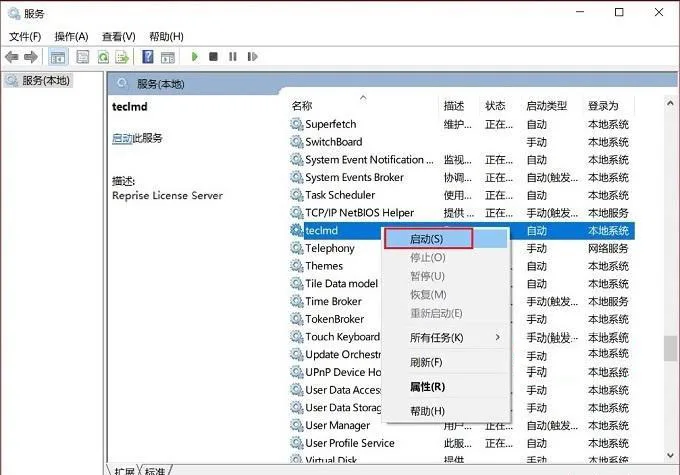The width and height of the screenshot is (680, 475).
Task: Toggle the action pane toolbar icon
Action: click(x=168, y=57)
